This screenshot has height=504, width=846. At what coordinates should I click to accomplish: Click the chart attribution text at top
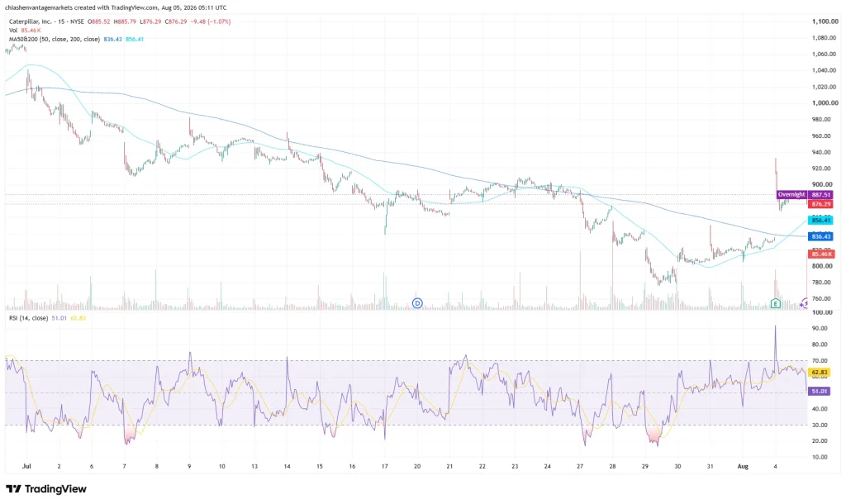[116, 7]
